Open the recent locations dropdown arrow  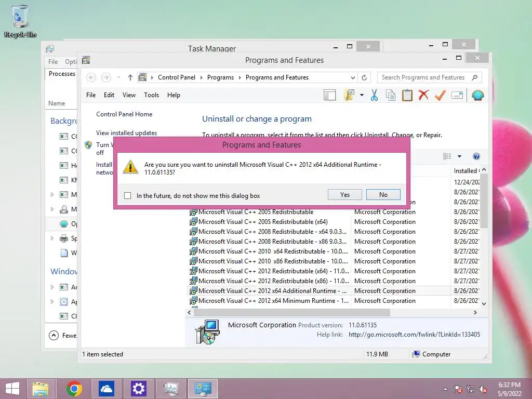point(118,78)
